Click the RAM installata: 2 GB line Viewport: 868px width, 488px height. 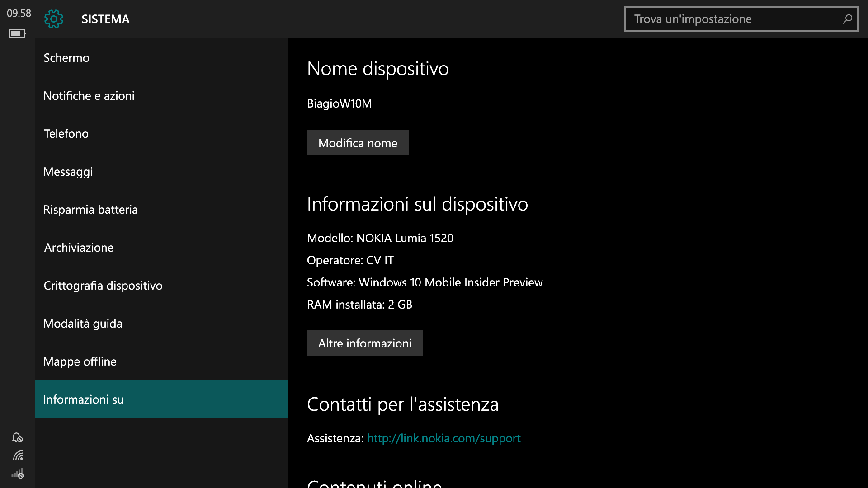point(359,305)
